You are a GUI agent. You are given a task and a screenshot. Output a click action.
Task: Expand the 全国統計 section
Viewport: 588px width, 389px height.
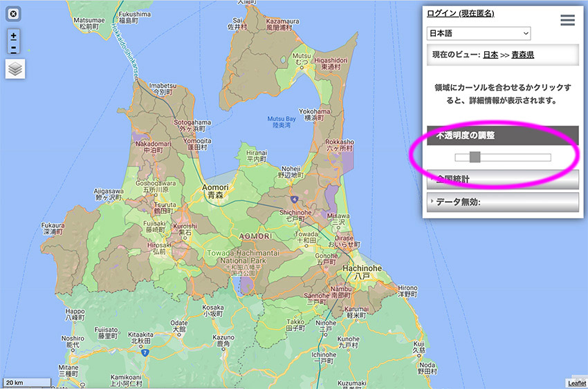(503, 180)
